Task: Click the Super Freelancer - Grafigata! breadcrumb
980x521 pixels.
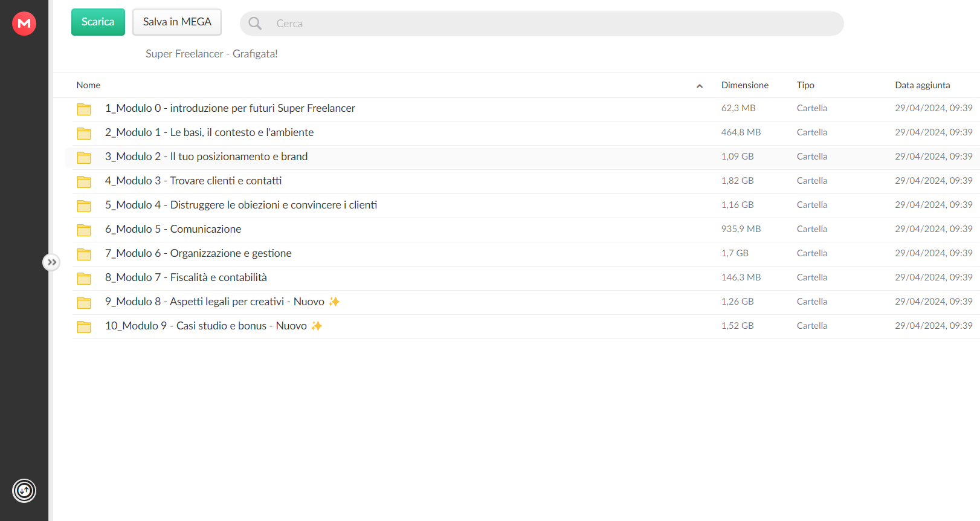Action: tap(211, 54)
